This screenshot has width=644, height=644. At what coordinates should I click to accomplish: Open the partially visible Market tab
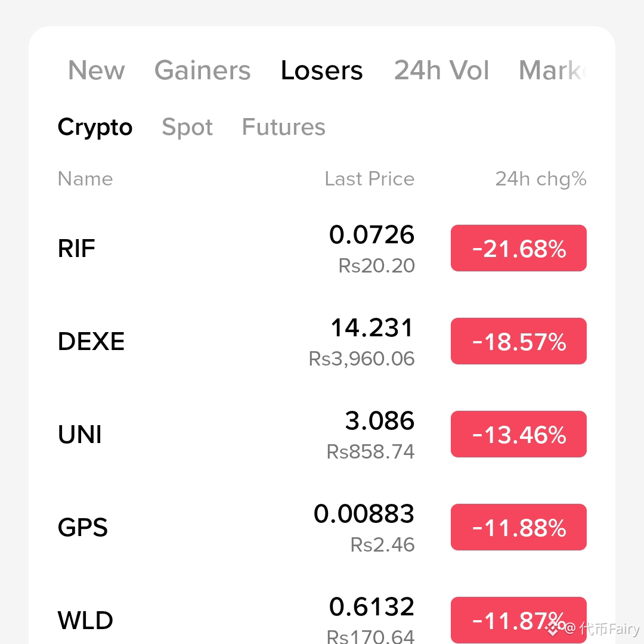(552, 70)
